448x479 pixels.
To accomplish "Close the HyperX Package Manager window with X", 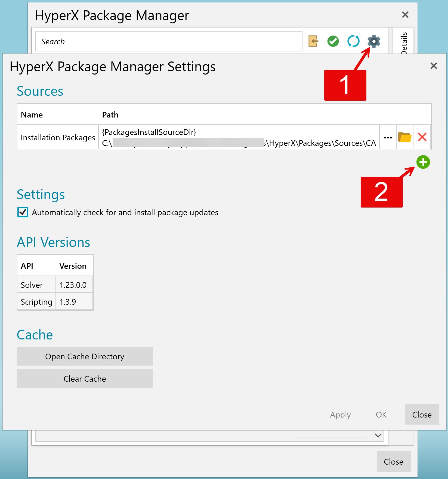I will 405,14.
